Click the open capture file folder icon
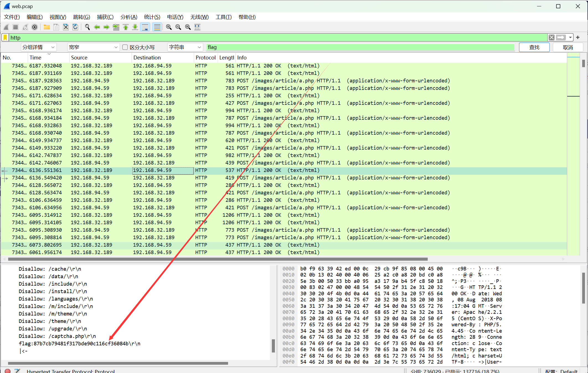 tap(47, 27)
